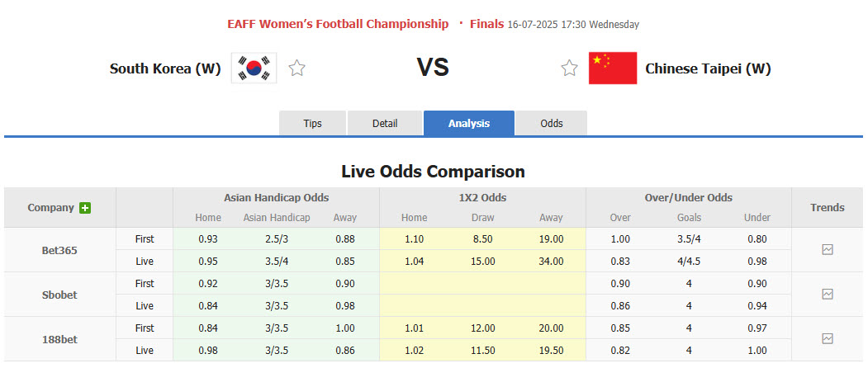Click Chinese Taipei (W) team name
The image size is (868, 368).
pos(708,69)
